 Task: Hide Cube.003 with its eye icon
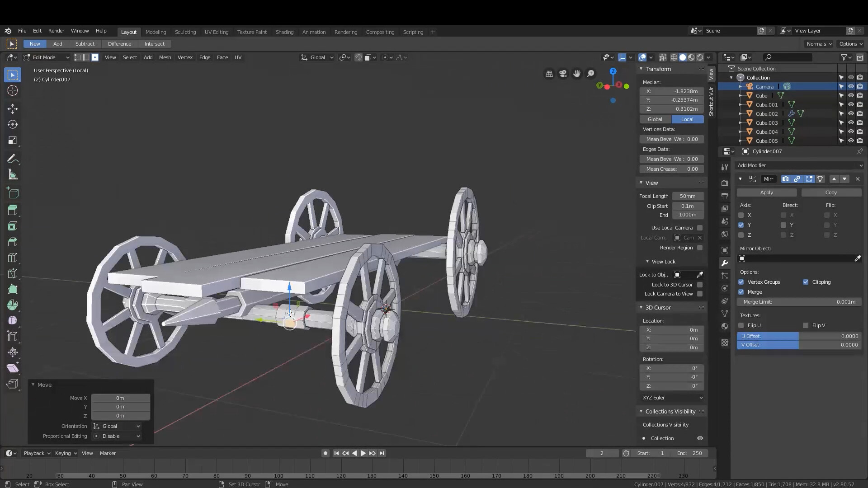pos(851,122)
